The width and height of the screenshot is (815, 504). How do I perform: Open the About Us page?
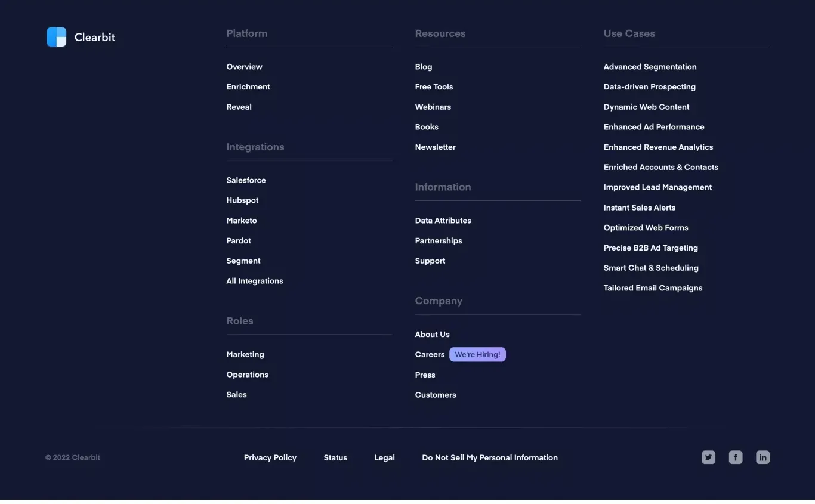433,335
